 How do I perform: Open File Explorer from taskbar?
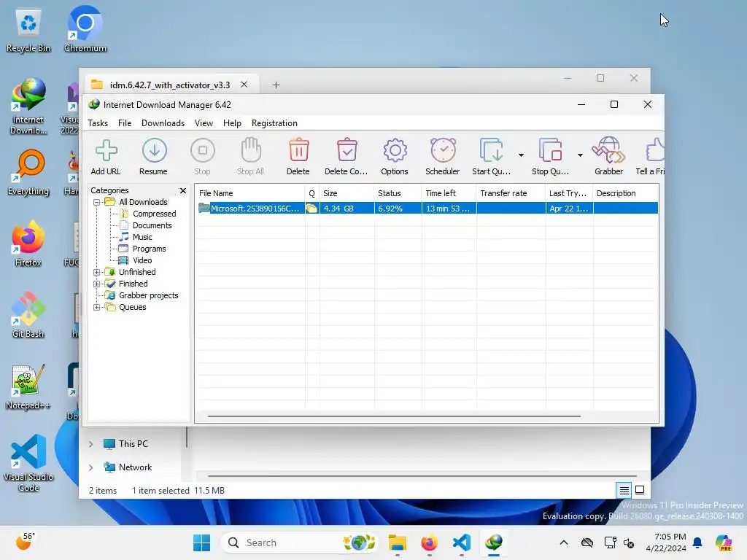[x=398, y=542]
